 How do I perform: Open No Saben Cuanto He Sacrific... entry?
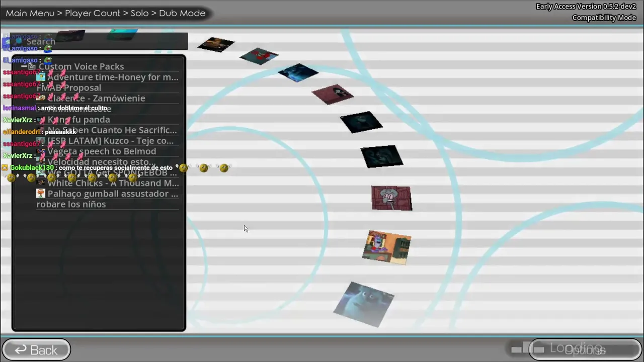tap(112, 130)
